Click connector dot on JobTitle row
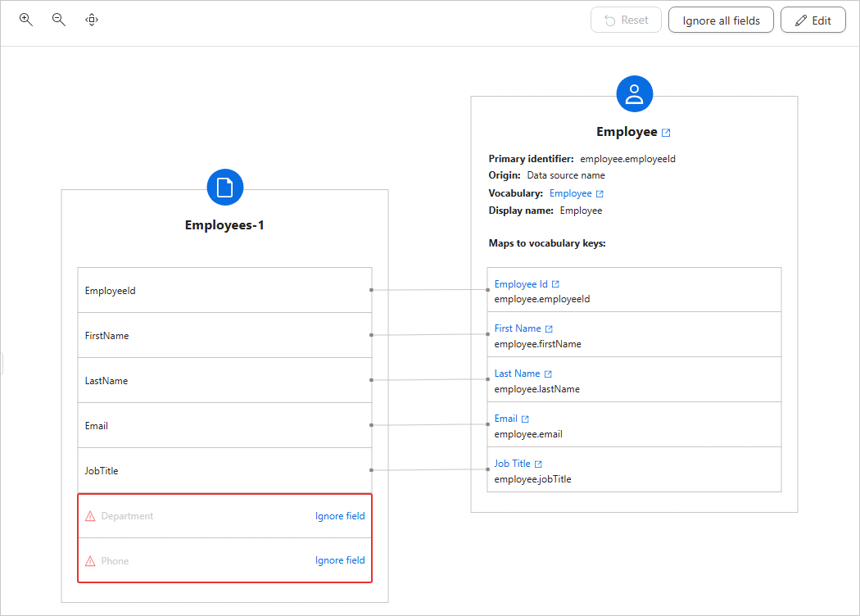 click(x=371, y=470)
